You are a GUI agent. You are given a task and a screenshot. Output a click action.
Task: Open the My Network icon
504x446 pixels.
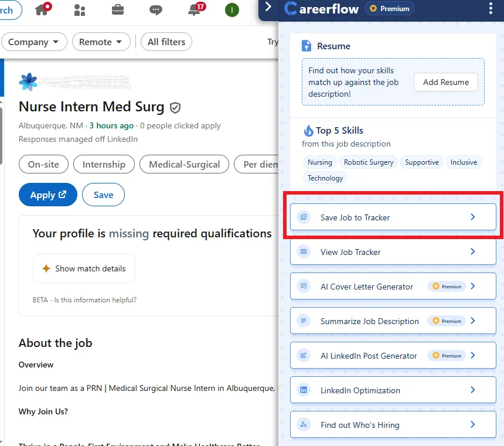click(x=80, y=9)
